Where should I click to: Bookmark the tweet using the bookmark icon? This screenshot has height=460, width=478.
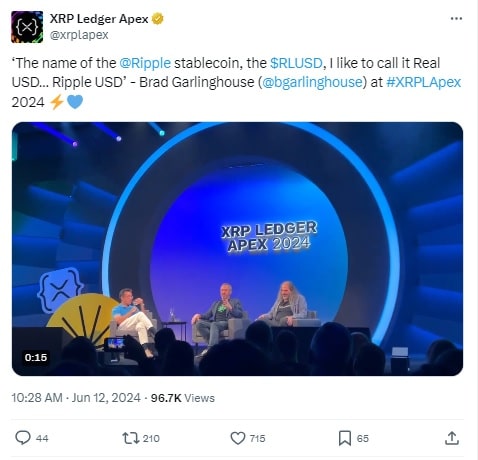coord(345,438)
